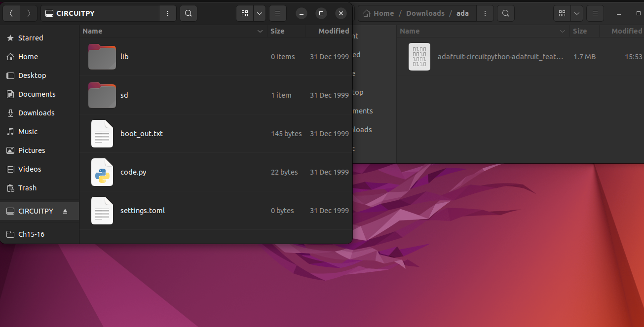Open CIRCUITPY path options menu (three dots)
The image size is (644, 327).
tap(168, 13)
